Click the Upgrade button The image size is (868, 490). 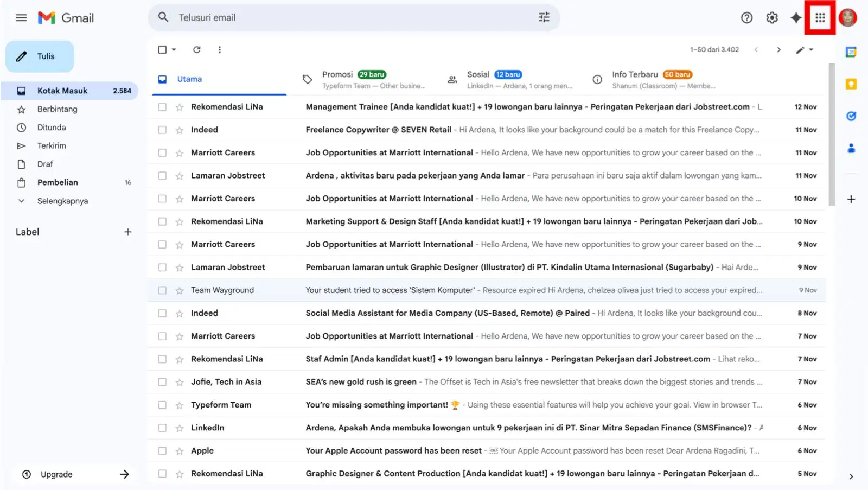coord(75,474)
